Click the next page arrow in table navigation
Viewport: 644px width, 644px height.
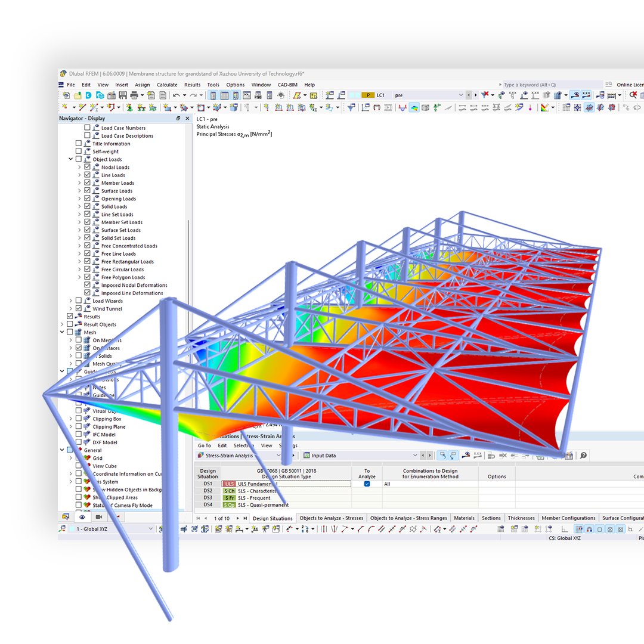click(x=237, y=518)
